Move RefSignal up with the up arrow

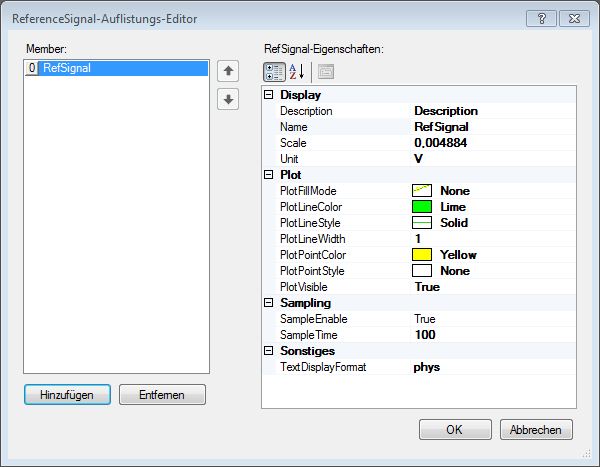tap(229, 71)
